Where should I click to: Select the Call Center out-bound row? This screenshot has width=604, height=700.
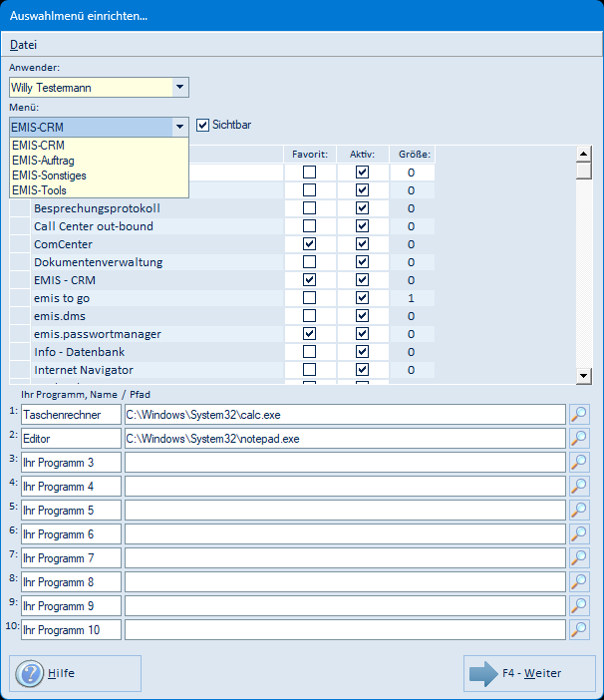222,226
